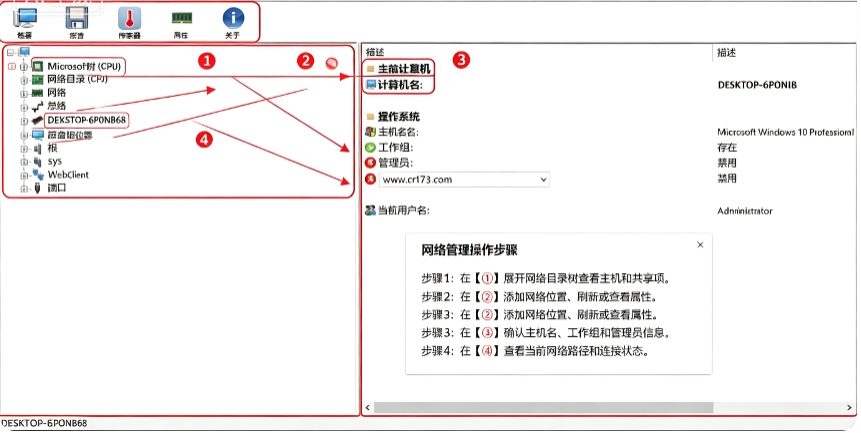Click the horizontal scrollbar thumb

[544, 407]
